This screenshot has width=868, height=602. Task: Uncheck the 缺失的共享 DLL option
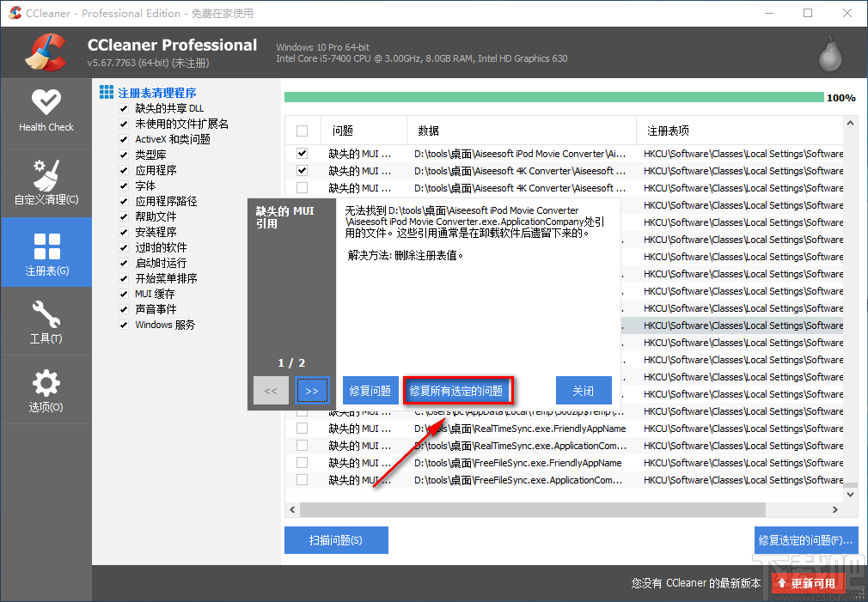click(x=123, y=107)
